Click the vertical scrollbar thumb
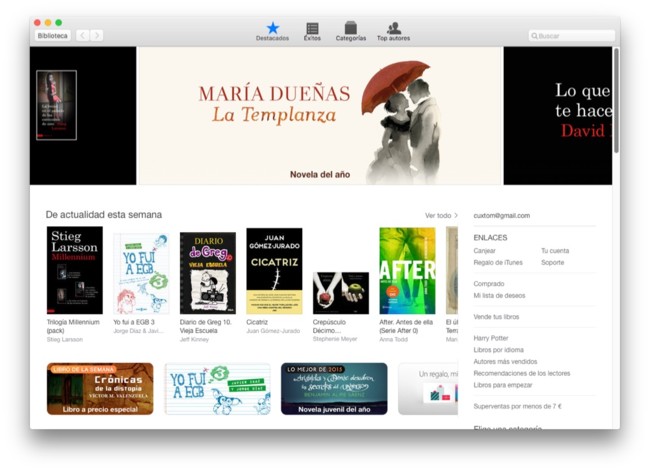Viewport: 650px width, 472px height. pyautogui.click(x=616, y=100)
